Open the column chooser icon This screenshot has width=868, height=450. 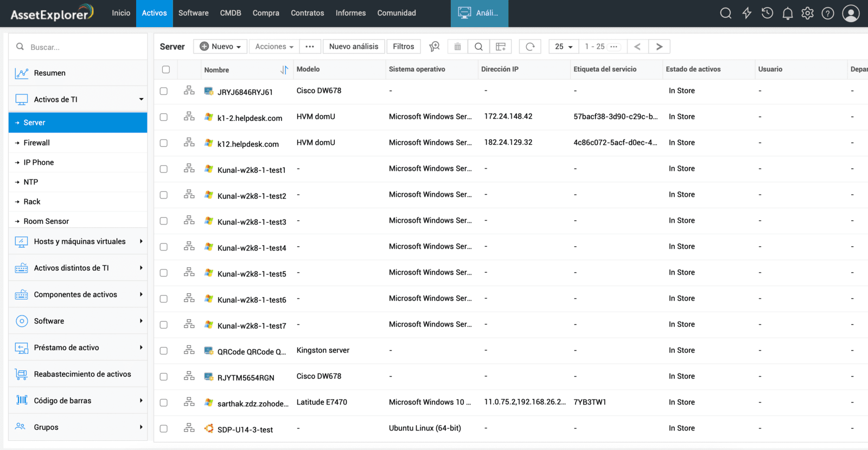501,47
